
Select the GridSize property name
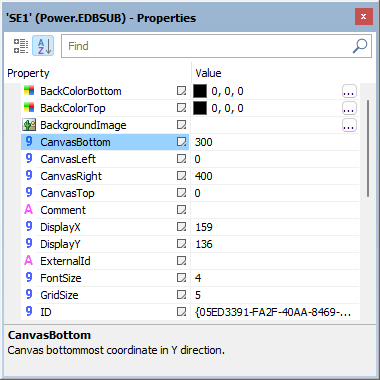(x=59, y=295)
